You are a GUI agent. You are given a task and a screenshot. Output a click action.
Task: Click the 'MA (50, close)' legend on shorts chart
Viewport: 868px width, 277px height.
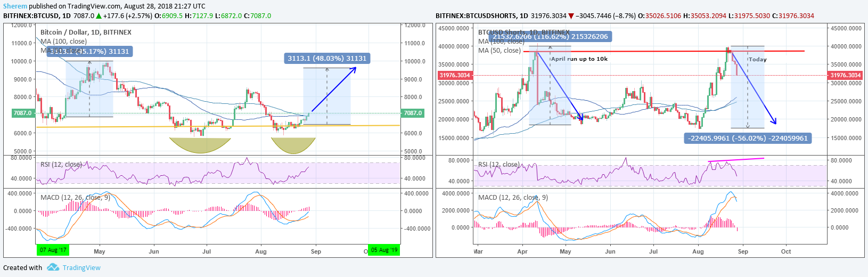(499, 51)
